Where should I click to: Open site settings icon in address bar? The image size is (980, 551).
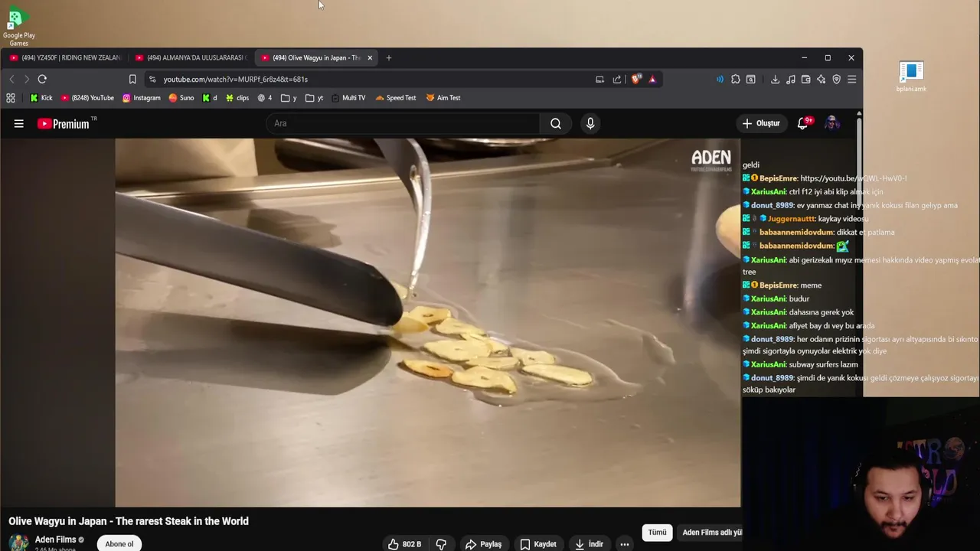152,79
